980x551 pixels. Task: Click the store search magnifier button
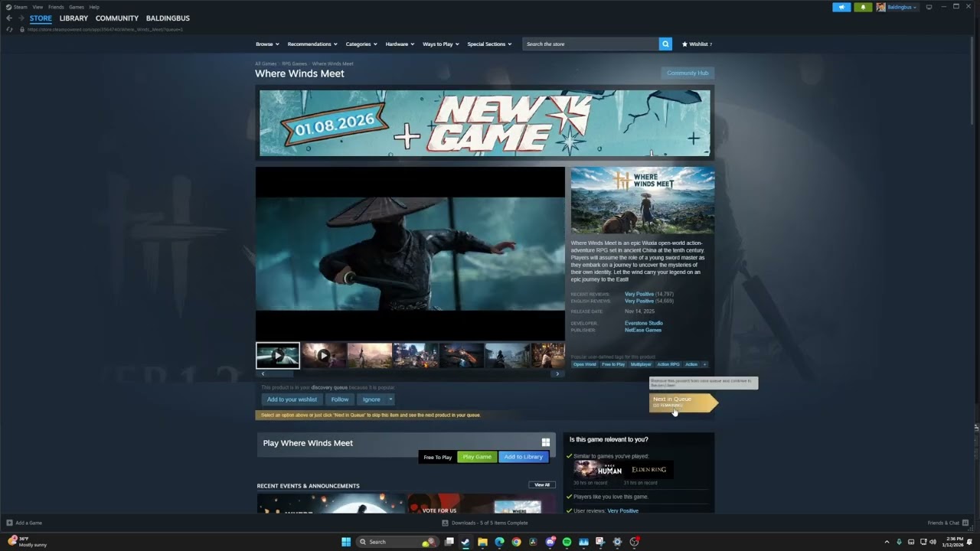(x=665, y=44)
